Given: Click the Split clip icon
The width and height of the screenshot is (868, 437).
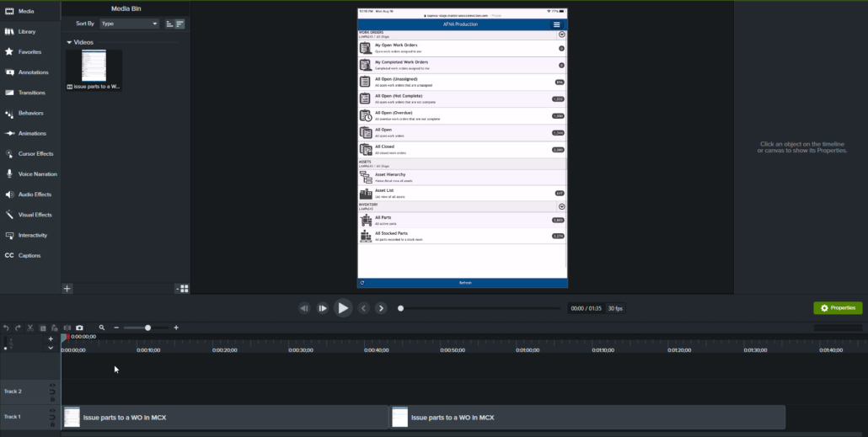Looking at the screenshot, I should [x=67, y=328].
